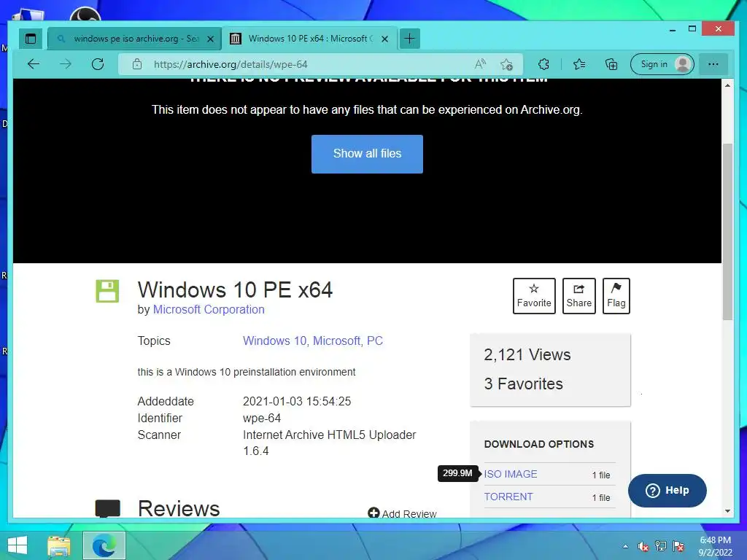Viewport: 747px width, 560px height.
Task: Click the 2,121 Views text
Action: [x=527, y=355]
